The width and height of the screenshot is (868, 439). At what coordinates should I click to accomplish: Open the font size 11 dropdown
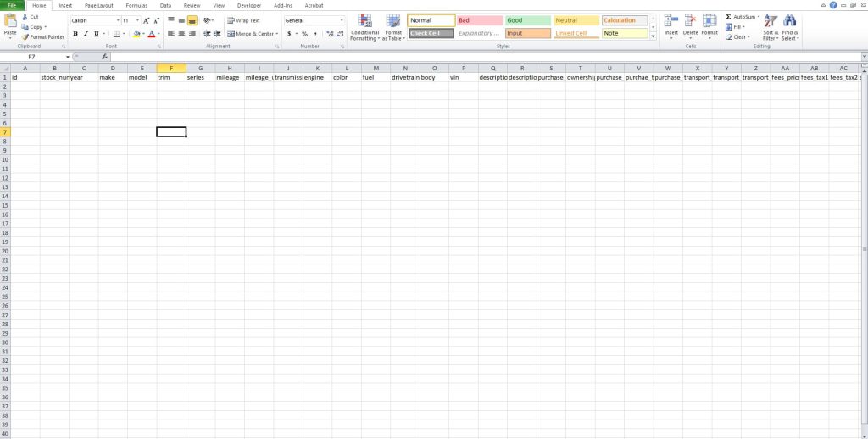[x=138, y=20]
